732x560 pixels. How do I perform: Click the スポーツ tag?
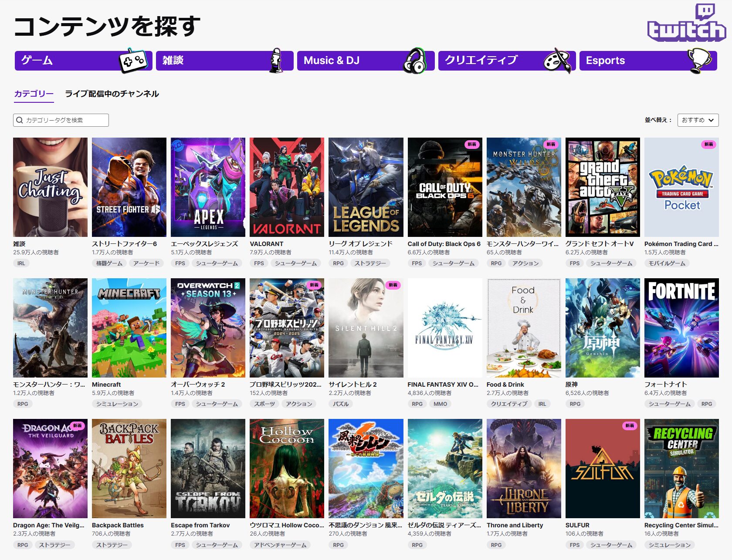point(264,404)
